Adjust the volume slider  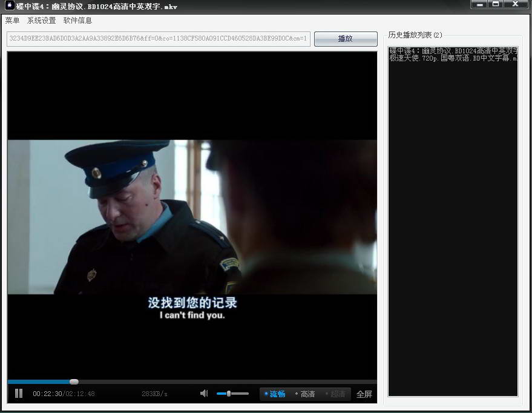[232, 393]
